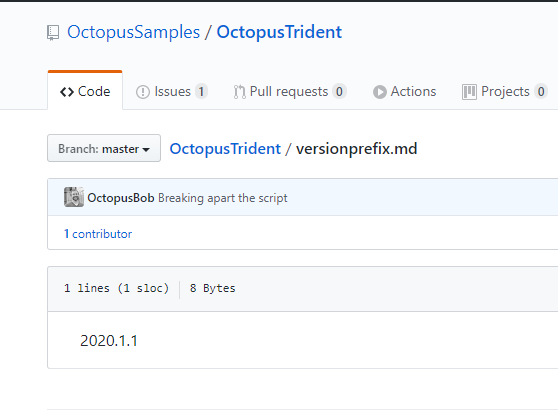Open the OctopusTrident repository title link
The height and width of the screenshot is (418, 558).
279,32
